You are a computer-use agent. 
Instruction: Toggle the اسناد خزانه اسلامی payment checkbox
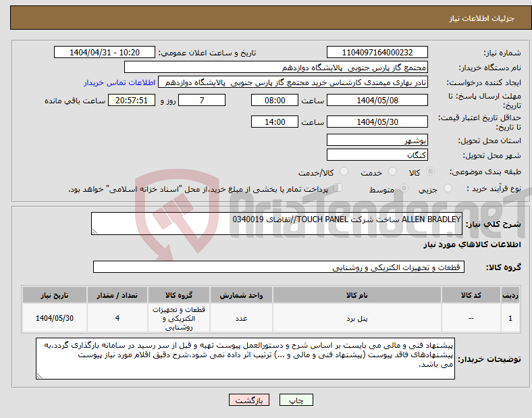point(338,188)
